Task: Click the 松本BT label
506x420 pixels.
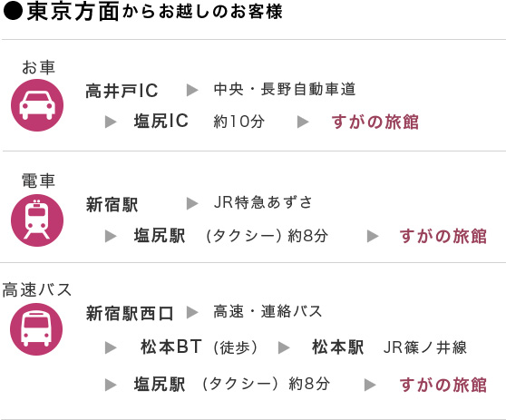Action: click(171, 347)
